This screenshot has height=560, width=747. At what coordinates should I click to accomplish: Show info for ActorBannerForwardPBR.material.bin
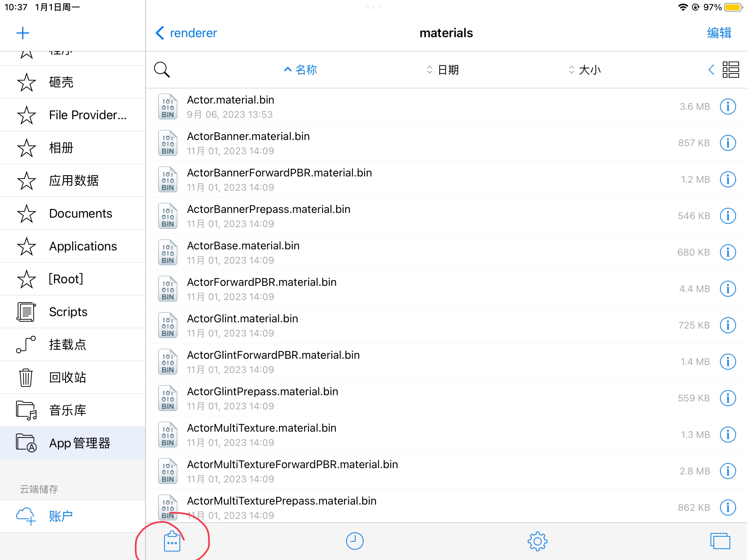pyautogui.click(x=728, y=179)
